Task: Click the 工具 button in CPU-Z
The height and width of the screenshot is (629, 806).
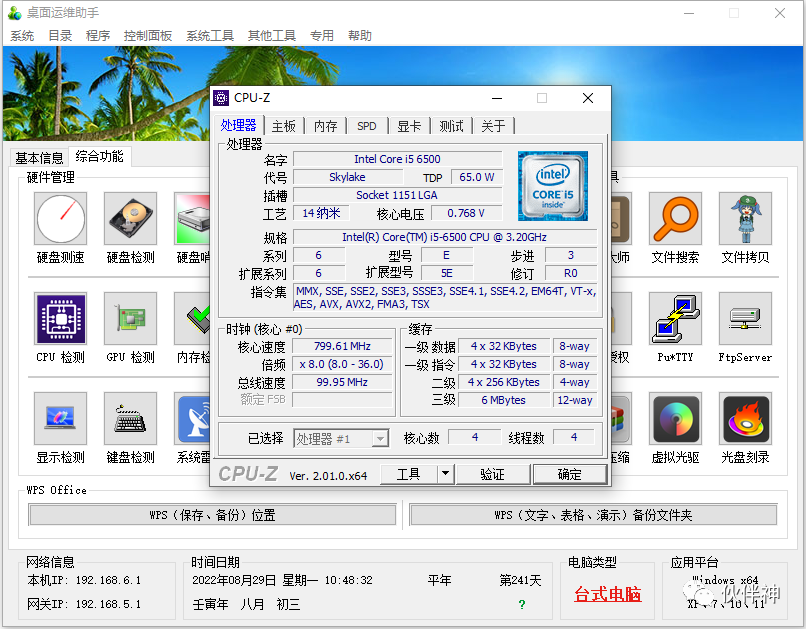Action: pyautogui.click(x=409, y=473)
